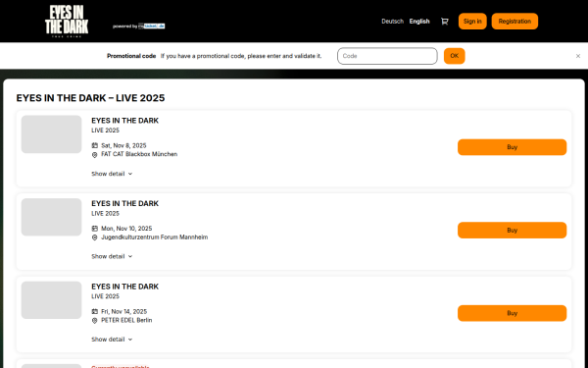
Task: Click the venue text FAT CAT Blackbox München
Action: click(139, 154)
